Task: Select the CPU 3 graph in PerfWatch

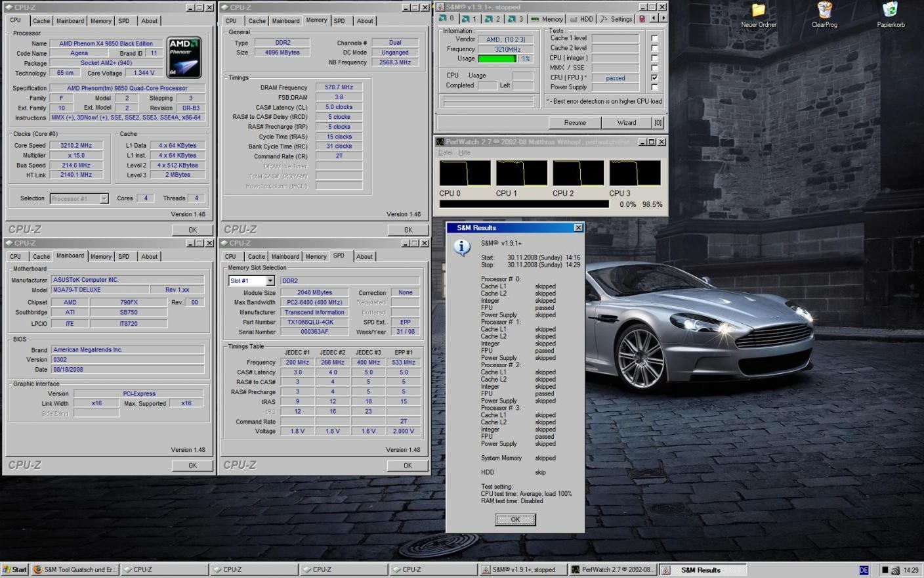Action: pos(635,173)
